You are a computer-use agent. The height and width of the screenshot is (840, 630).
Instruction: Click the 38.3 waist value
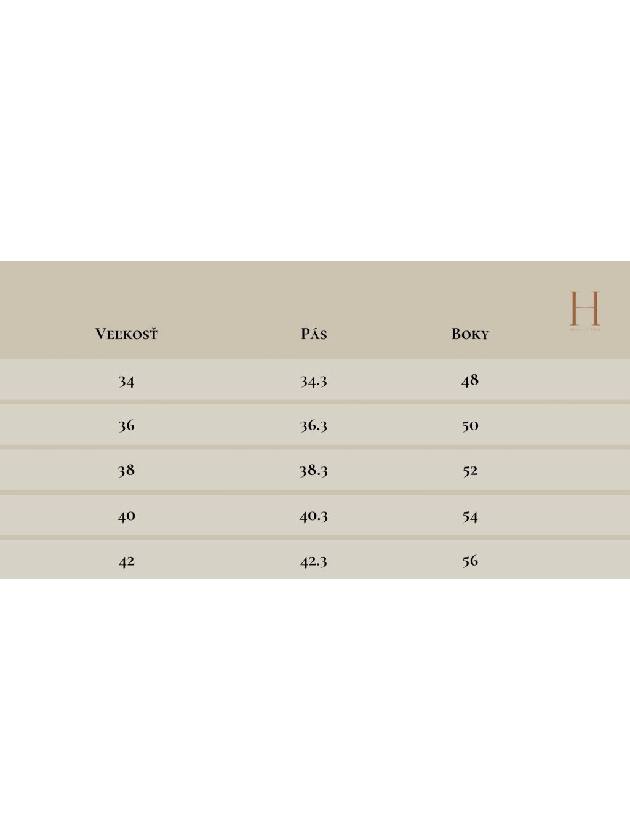click(314, 470)
